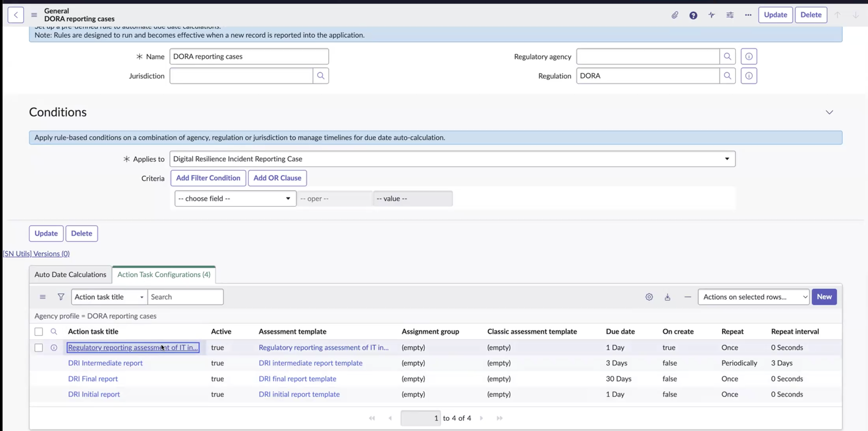Image resolution: width=868 pixels, height=431 pixels.
Task: Click the page number field in pagination
Action: (420, 418)
